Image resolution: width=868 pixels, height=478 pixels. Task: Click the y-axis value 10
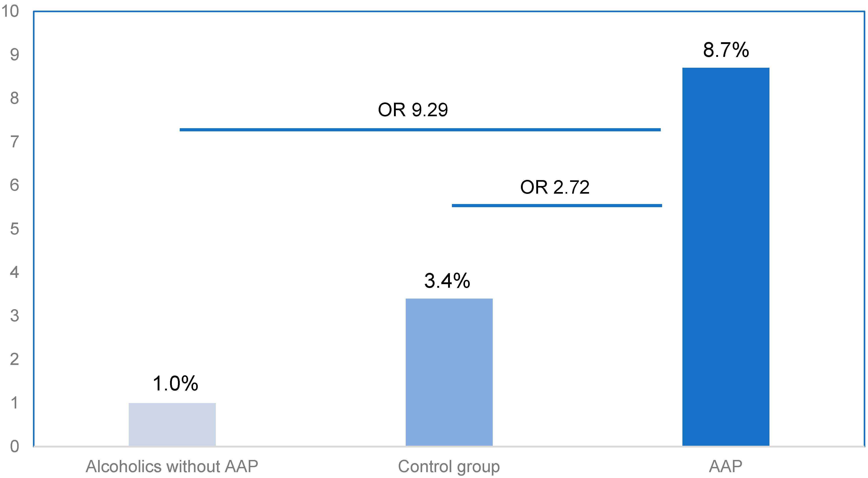pos(10,11)
